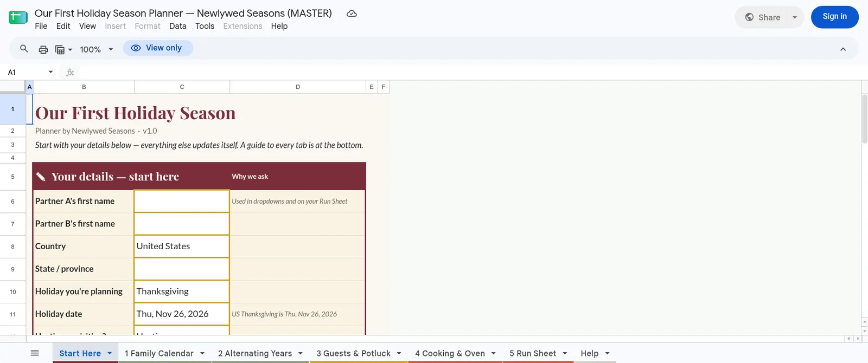Image resolution: width=868 pixels, height=363 pixels.
Task: Click the State / province input cell
Action: (182, 269)
